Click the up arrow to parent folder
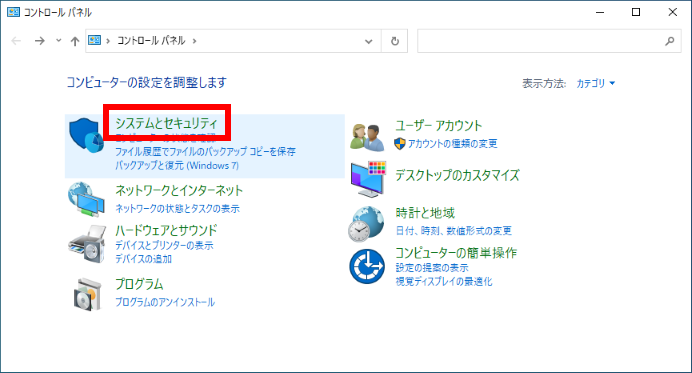 (75, 41)
